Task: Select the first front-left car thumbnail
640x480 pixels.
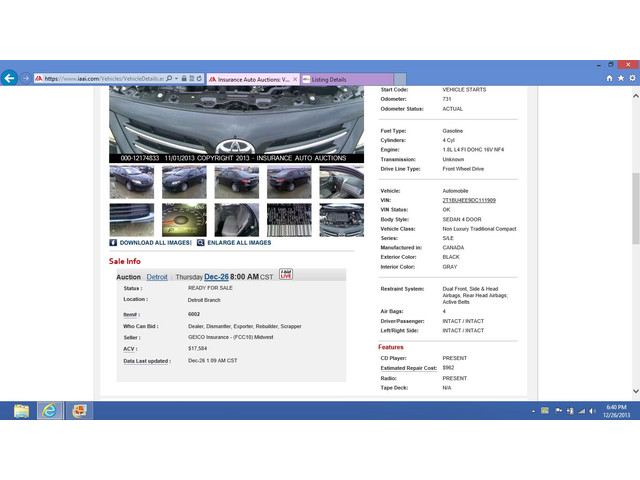Action: [x=132, y=182]
